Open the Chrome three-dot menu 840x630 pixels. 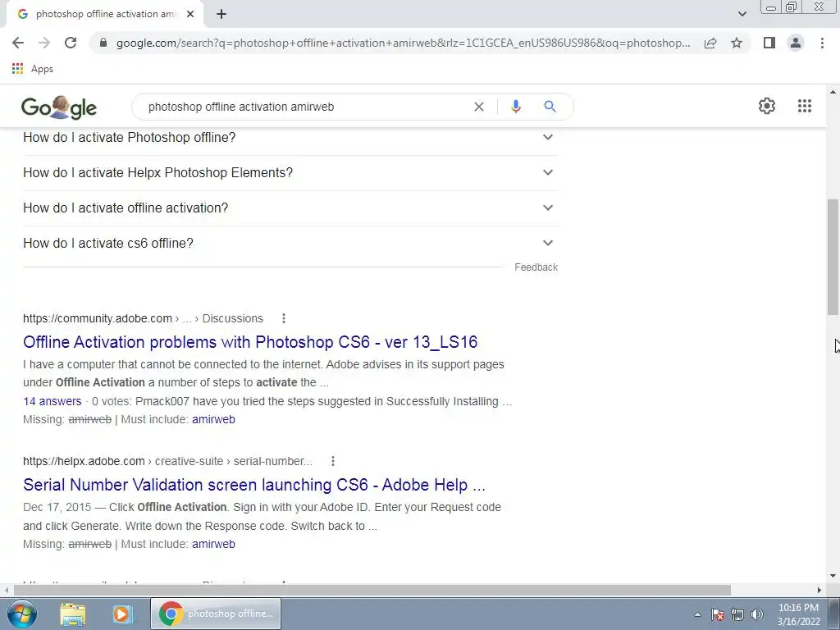pyautogui.click(x=822, y=43)
